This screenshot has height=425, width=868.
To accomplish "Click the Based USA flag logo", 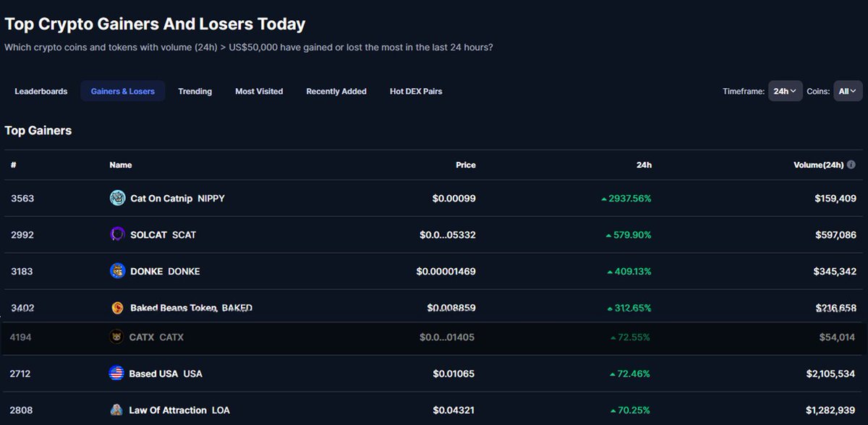I will (116, 374).
